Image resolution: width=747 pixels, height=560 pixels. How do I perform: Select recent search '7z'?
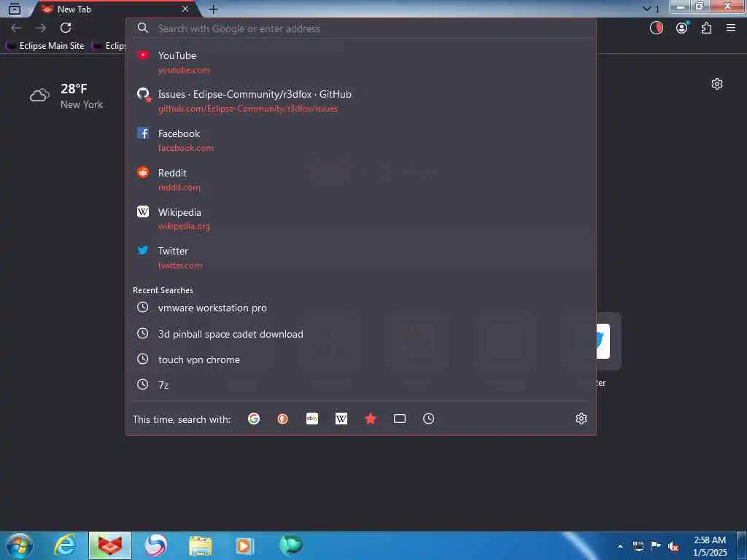point(360,385)
